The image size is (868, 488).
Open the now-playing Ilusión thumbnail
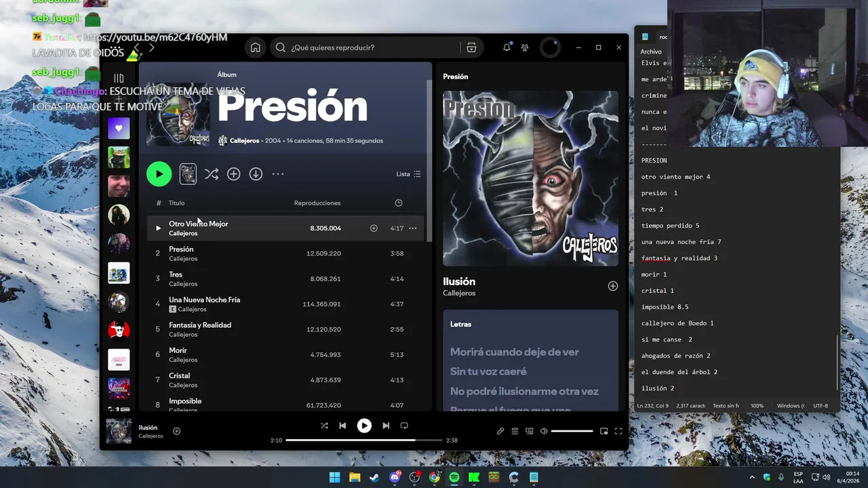click(x=119, y=431)
